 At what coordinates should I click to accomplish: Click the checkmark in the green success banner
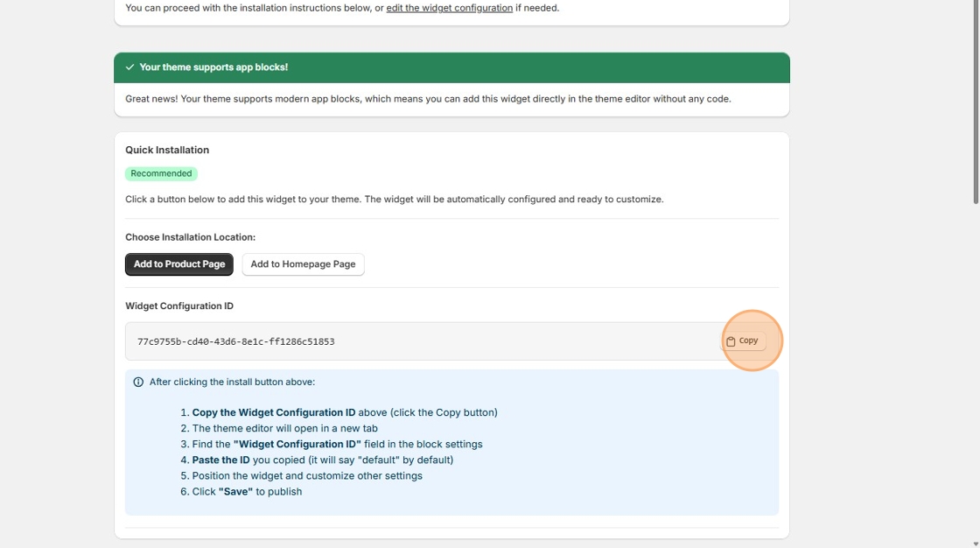tap(129, 66)
